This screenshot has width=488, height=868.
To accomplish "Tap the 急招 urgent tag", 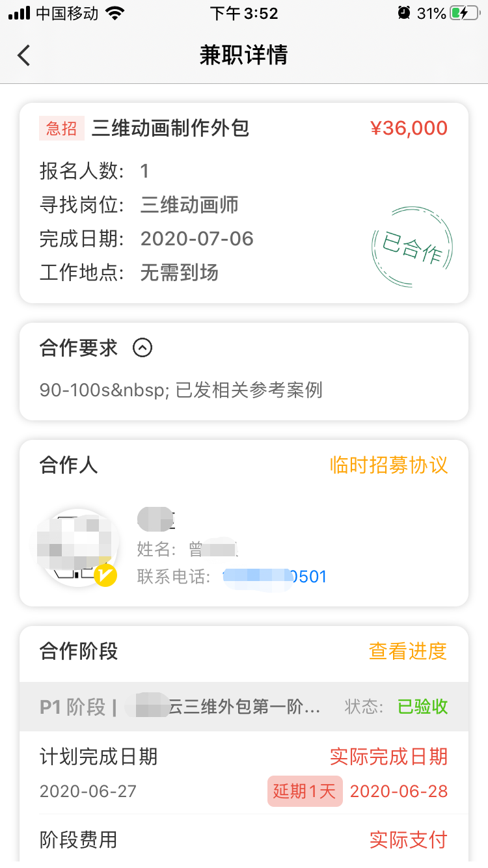I will pos(62,128).
